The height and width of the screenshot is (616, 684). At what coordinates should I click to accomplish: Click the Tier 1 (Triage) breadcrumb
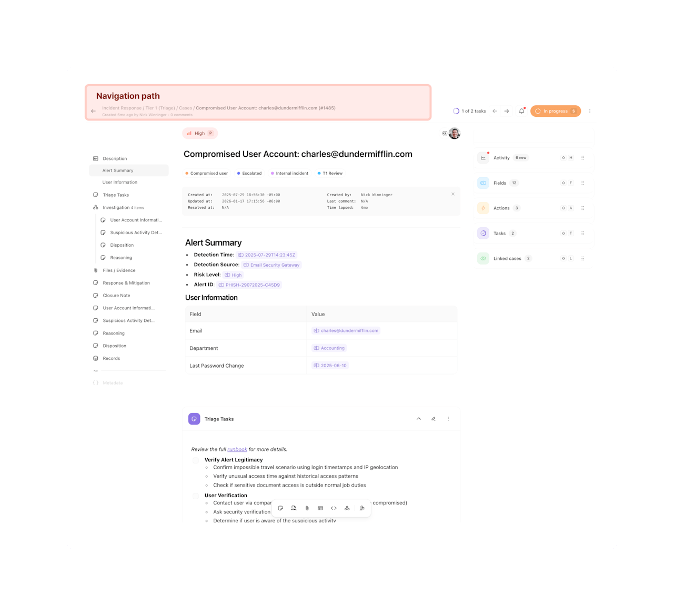160,108
